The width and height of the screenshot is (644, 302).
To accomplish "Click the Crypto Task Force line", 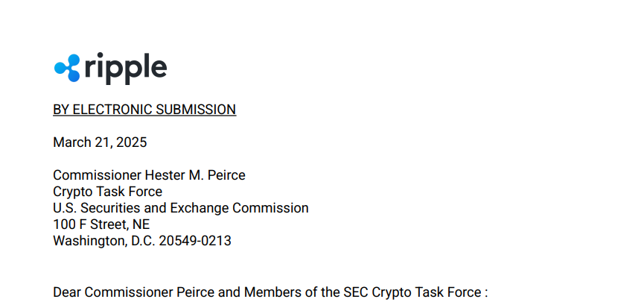I will point(108,192).
